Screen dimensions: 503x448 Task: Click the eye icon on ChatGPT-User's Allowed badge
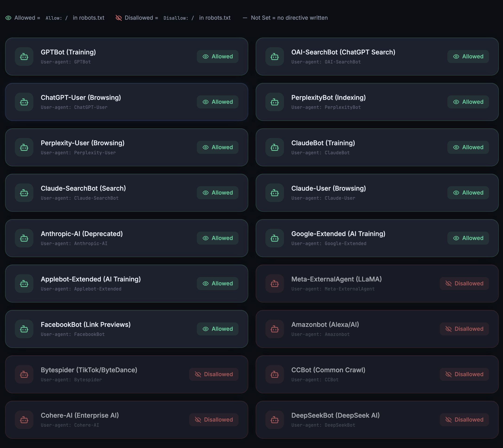(x=206, y=102)
